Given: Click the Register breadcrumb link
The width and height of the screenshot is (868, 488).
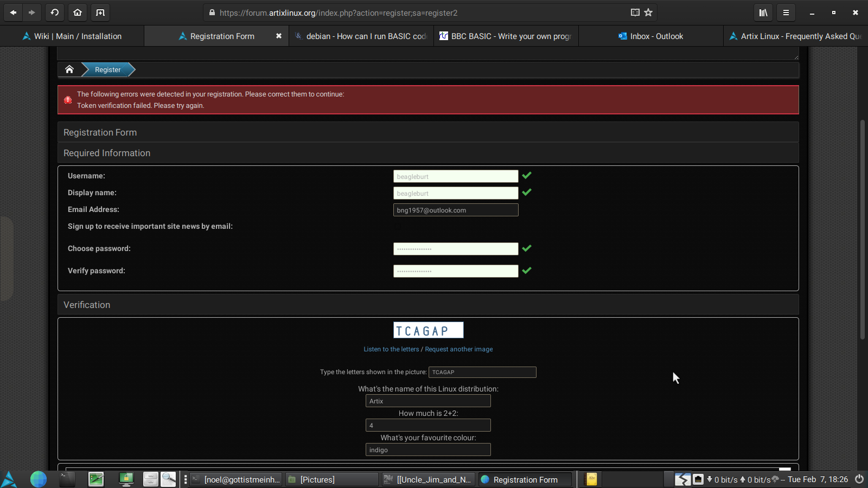Looking at the screenshot, I should point(107,69).
